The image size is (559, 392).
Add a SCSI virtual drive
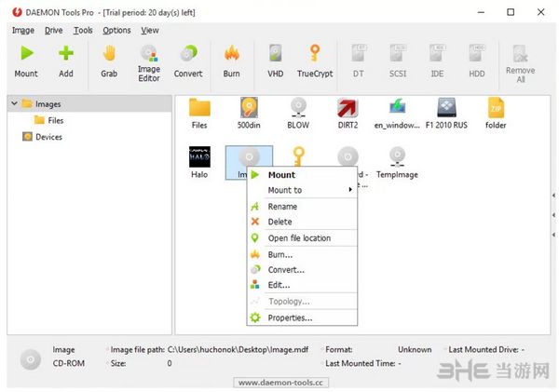coord(398,62)
